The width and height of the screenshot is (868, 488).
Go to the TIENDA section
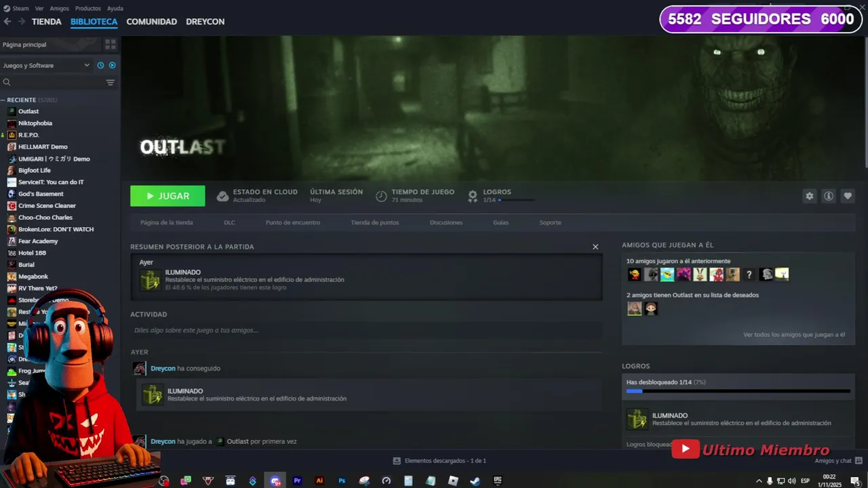click(x=47, y=22)
